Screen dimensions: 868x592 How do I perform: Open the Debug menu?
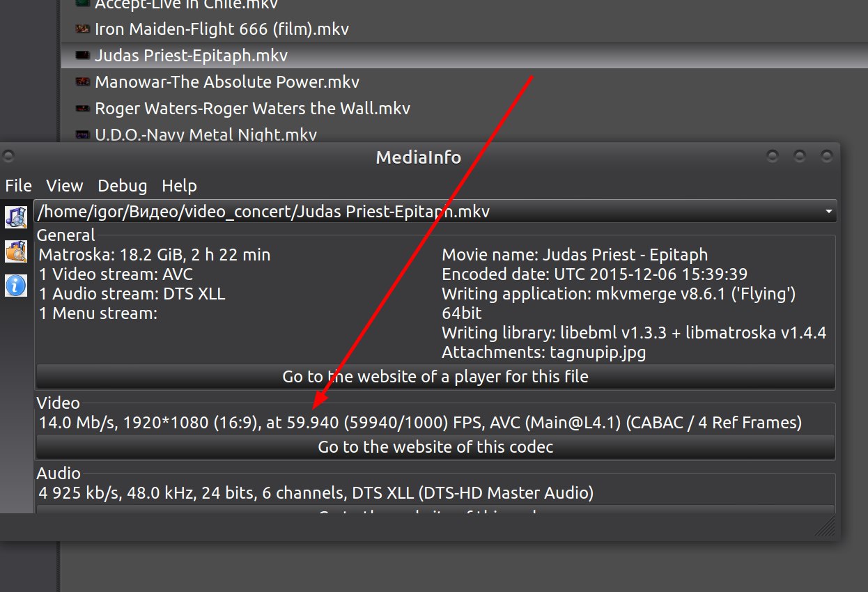[123, 185]
